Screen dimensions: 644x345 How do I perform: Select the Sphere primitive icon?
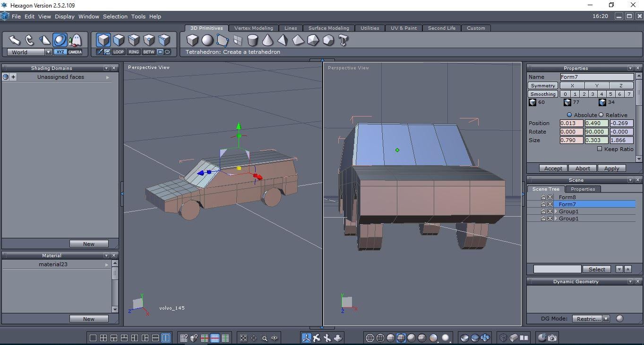[x=207, y=40]
